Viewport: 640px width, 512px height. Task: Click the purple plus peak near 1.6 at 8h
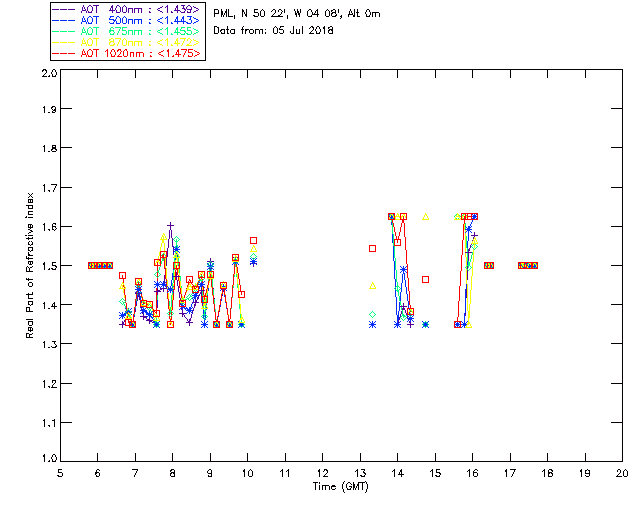point(171,225)
